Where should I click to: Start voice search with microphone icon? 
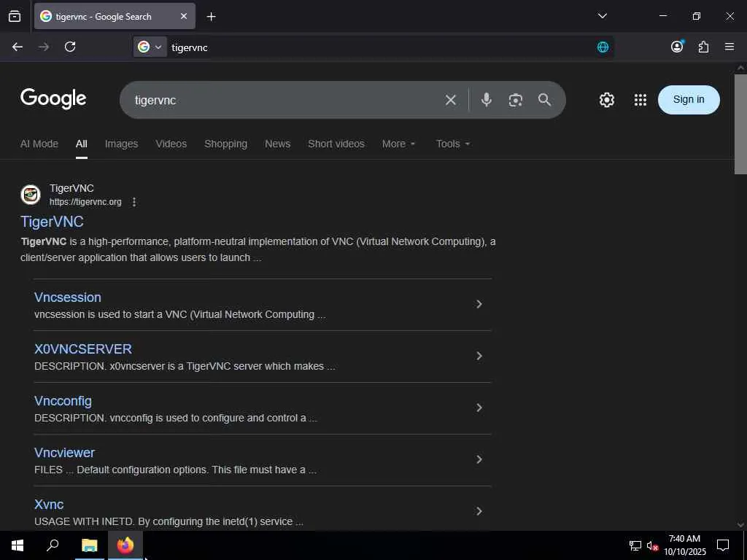click(486, 99)
